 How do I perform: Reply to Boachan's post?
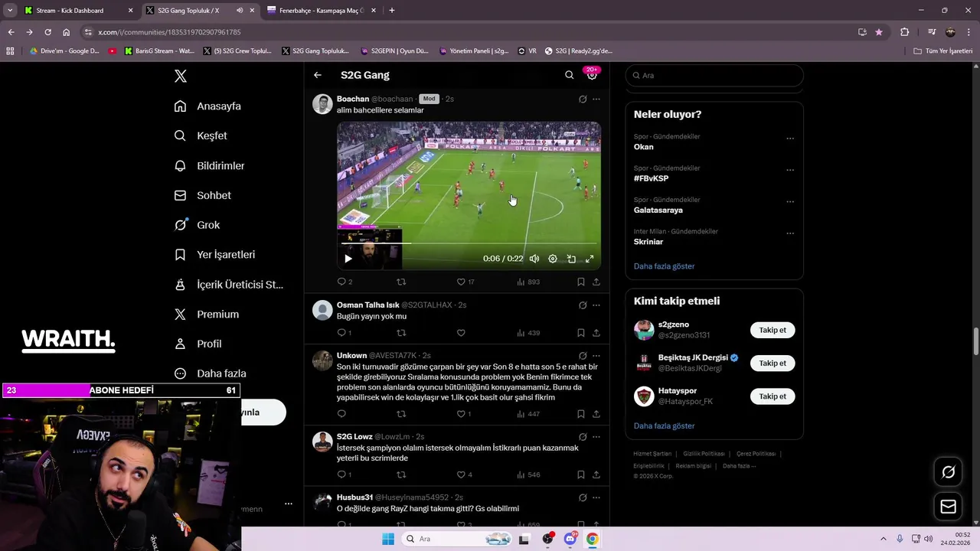click(345, 282)
